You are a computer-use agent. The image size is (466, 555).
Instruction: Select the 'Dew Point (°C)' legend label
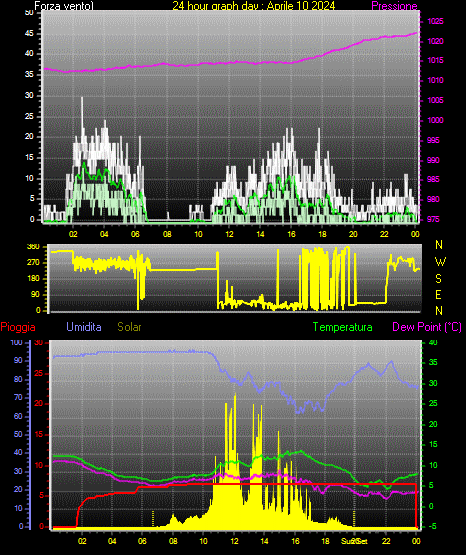coord(427,327)
